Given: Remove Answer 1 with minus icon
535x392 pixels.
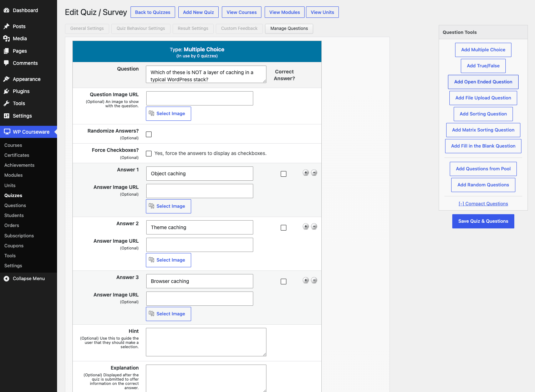Looking at the screenshot, I should [314, 173].
